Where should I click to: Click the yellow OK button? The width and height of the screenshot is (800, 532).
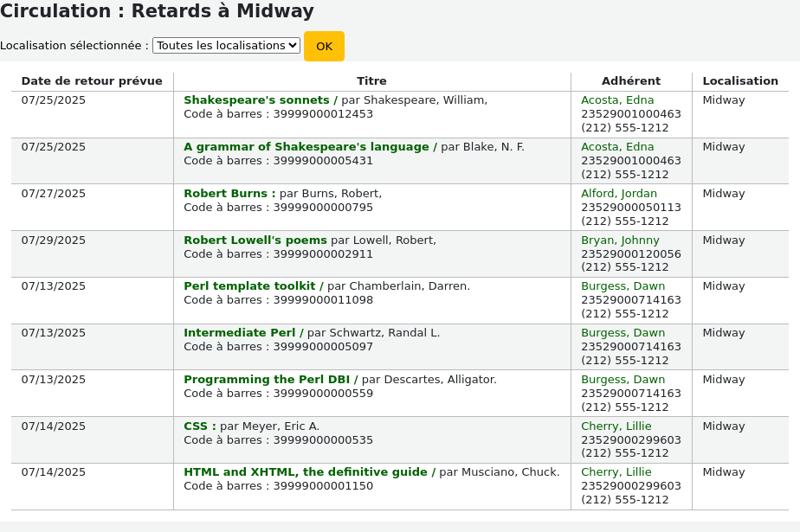coord(324,47)
